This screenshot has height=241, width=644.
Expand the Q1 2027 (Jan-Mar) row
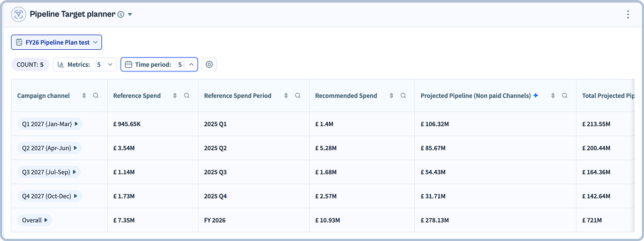[x=76, y=124]
